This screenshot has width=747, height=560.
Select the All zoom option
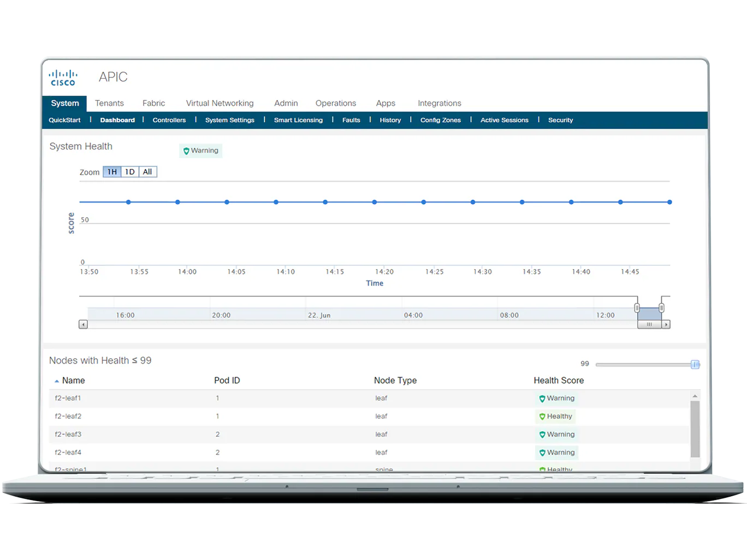[147, 171]
